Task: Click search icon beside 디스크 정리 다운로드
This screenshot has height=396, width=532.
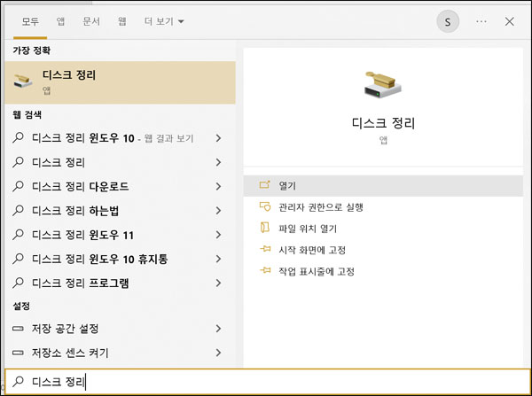Action: (19, 186)
